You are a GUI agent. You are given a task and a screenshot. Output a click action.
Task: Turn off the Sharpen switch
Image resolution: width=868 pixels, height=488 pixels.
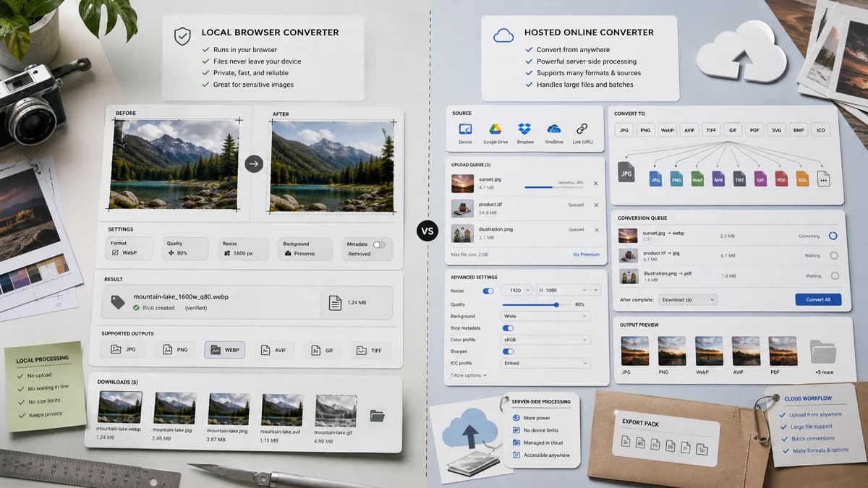click(x=509, y=351)
